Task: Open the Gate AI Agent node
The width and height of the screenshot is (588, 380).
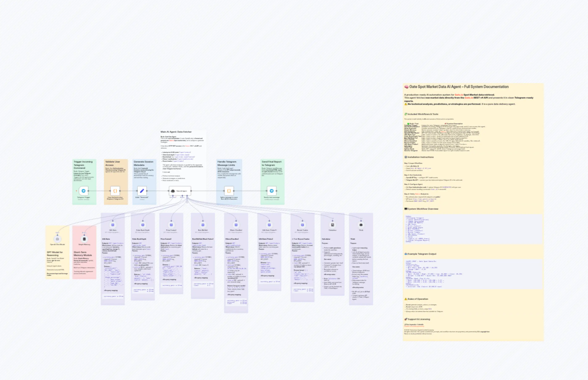Action: point(180,191)
